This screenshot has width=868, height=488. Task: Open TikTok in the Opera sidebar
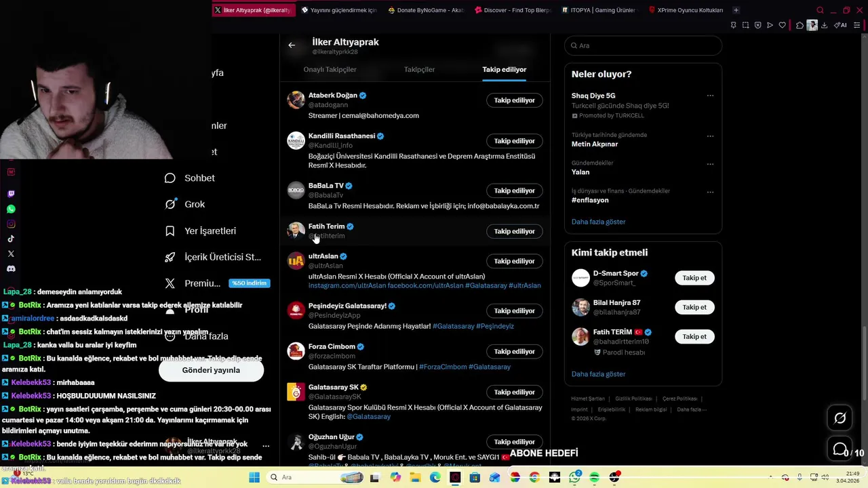click(x=11, y=239)
